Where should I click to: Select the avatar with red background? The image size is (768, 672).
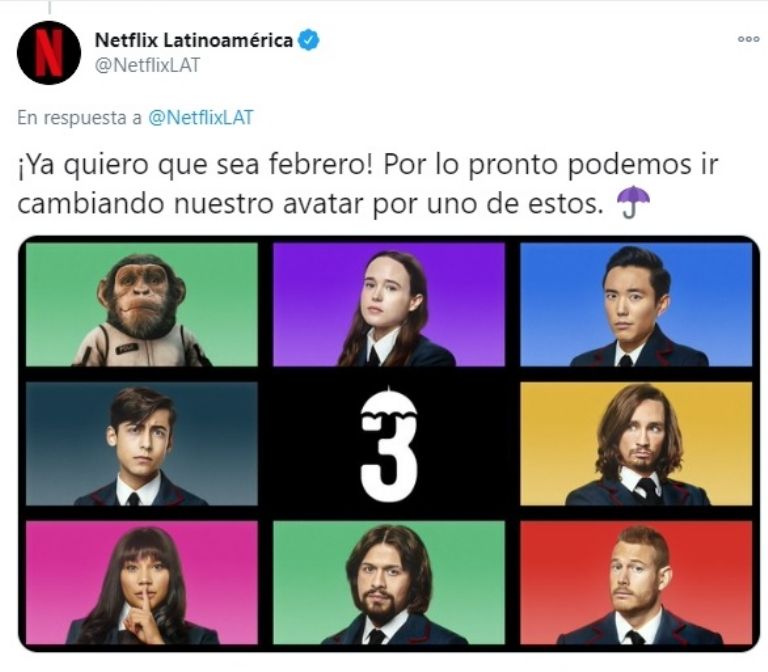(x=636, y=583)
